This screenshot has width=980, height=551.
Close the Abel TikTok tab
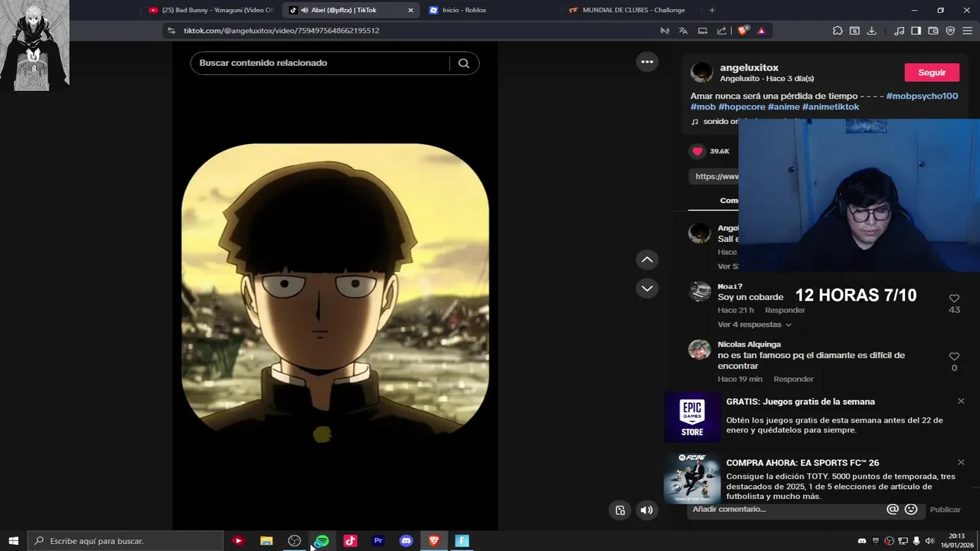[x=410, y=10]
